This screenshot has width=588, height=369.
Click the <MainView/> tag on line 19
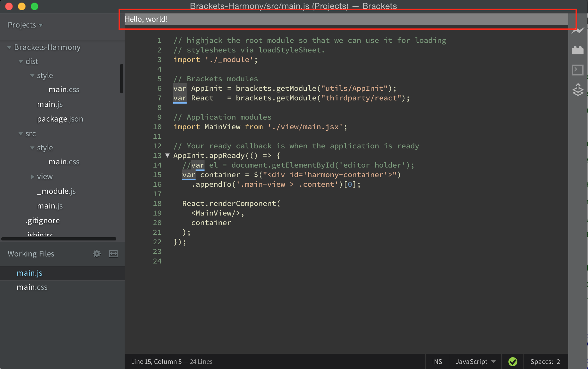pyautogui.click(x=216, y=213)
